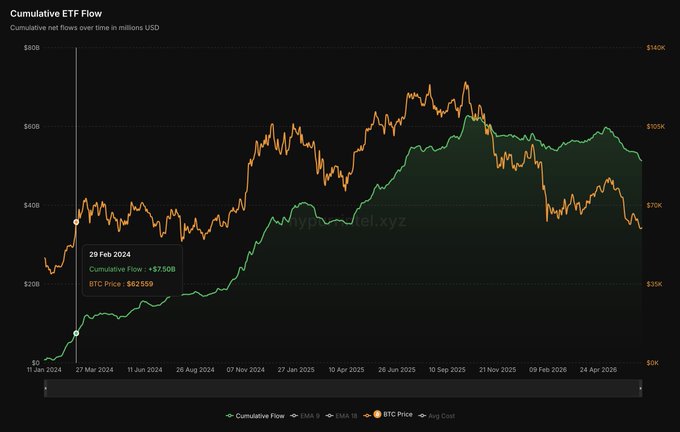Click the Bitcoin icon in the legend
The width and height of the screenshot is (680, 432).
(x=377, y=414)
